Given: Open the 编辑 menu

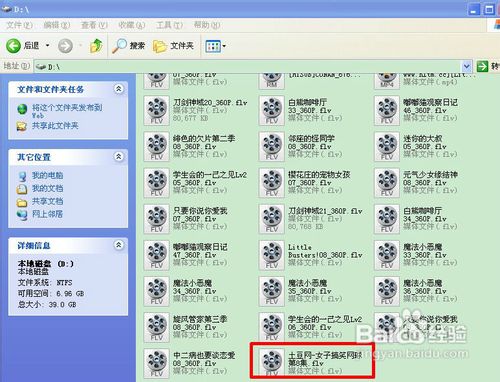Looking at the screenshot, I should [57, 25].
